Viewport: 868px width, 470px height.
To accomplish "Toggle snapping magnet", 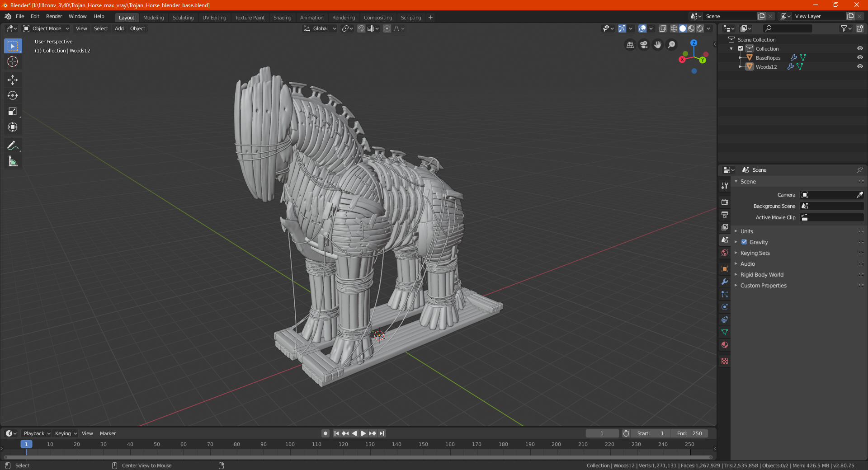I will (x=361, y=28).
